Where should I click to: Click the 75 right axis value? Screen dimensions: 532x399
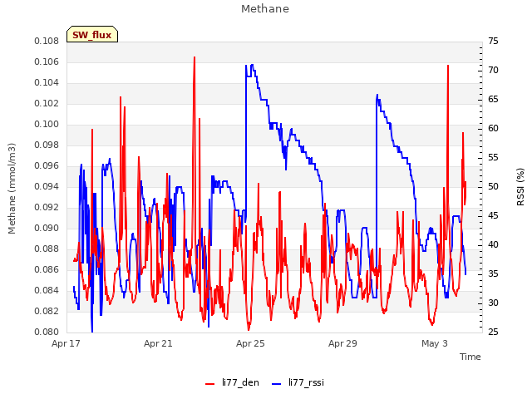coord(493,41)
